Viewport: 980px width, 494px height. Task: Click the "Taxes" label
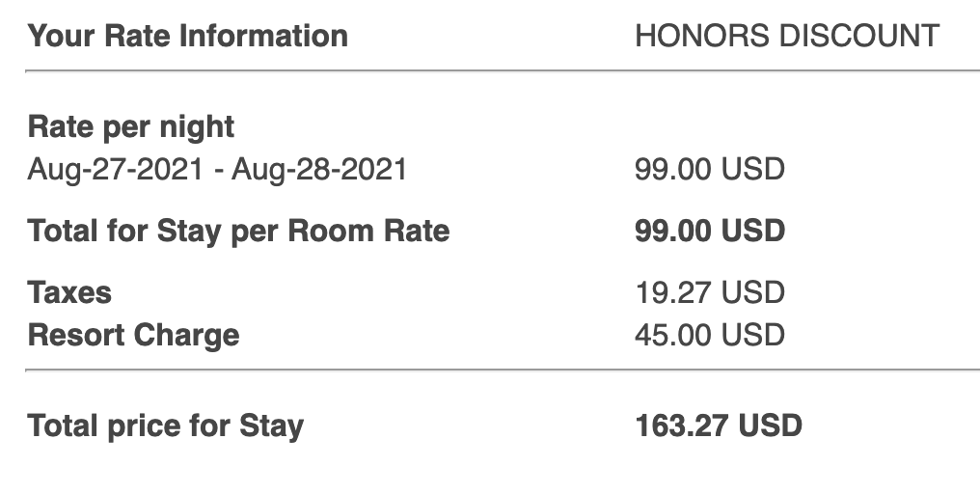click(x=69, y=292)
